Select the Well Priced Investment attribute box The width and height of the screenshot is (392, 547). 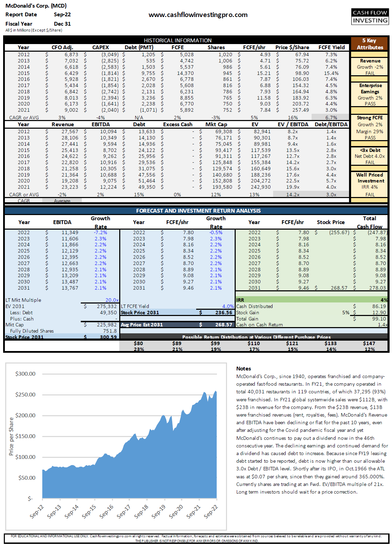369,184
